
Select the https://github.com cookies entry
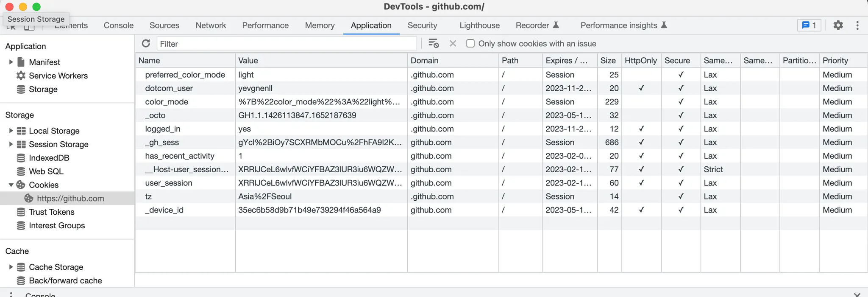pyautogui.click(x=70, y=199)
